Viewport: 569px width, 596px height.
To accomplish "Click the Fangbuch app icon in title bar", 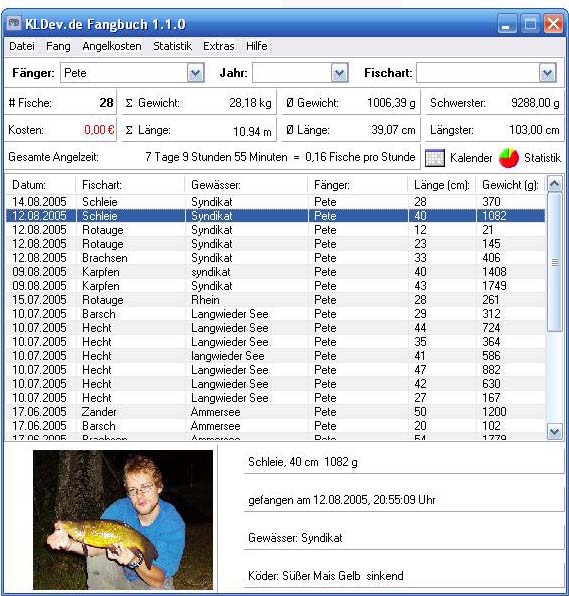I will coord(14,23).
